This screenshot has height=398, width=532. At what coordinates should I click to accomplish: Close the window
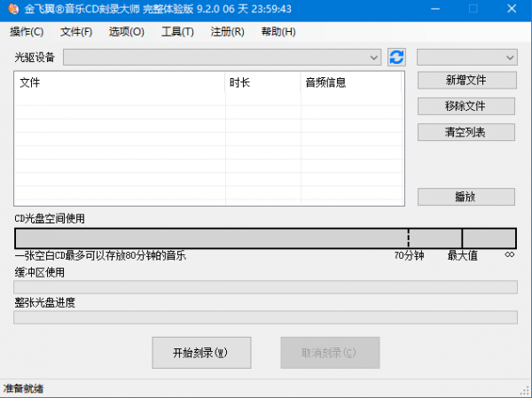(x=512, y=9)
